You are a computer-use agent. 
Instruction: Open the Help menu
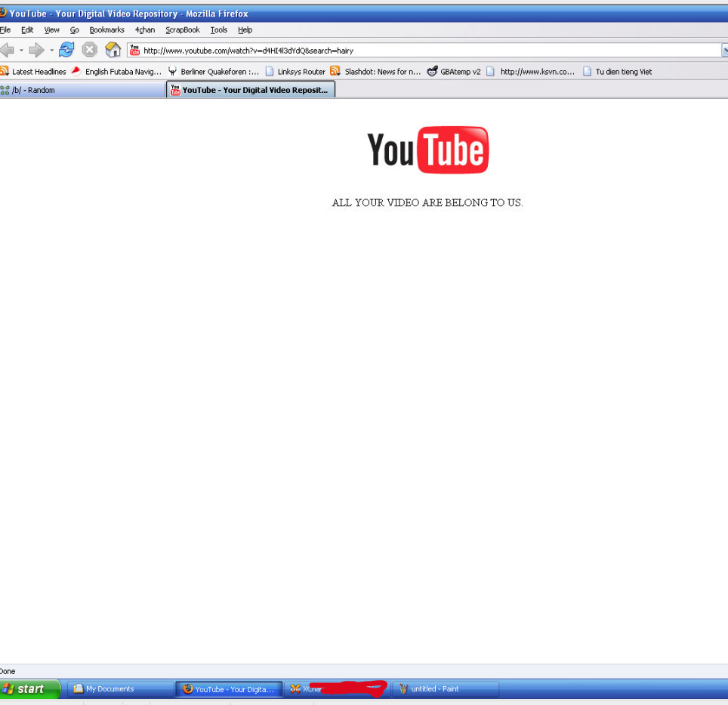click(x=245, y=29)
